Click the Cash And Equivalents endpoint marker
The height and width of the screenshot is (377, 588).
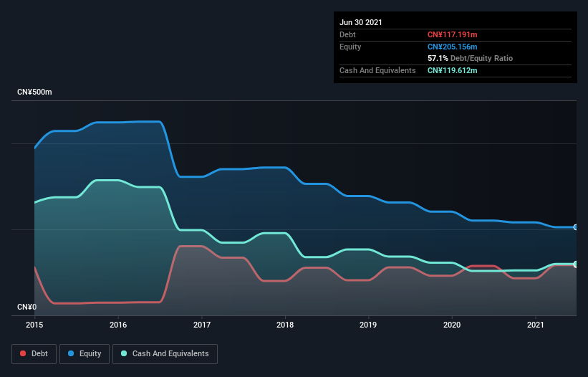575,264
